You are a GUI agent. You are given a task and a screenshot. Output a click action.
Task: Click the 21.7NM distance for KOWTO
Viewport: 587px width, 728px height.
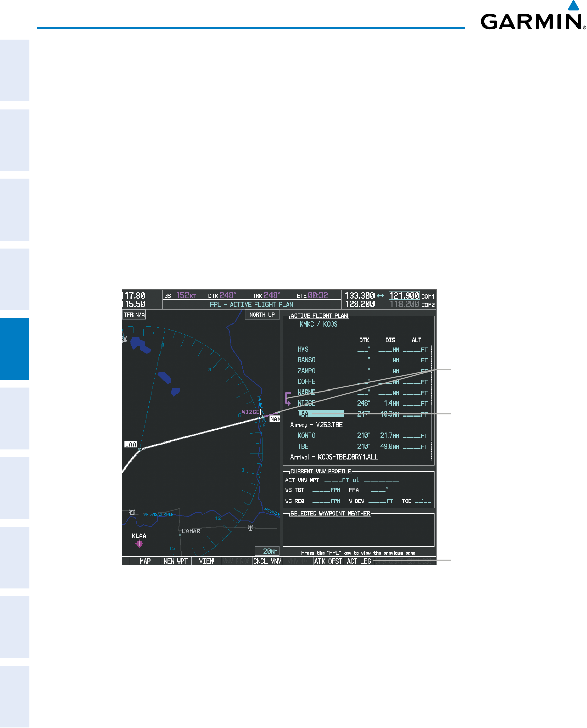pyautogui.click(x=390, y=436)
